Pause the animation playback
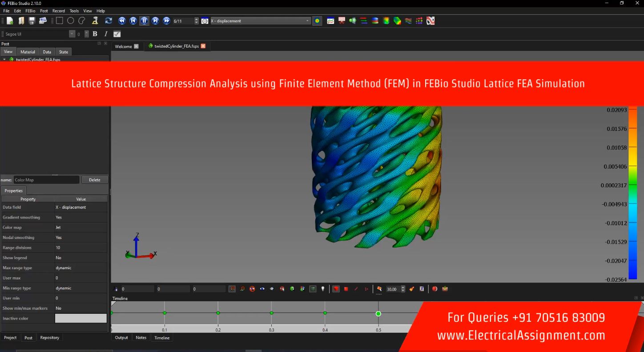 click(144, 21)
